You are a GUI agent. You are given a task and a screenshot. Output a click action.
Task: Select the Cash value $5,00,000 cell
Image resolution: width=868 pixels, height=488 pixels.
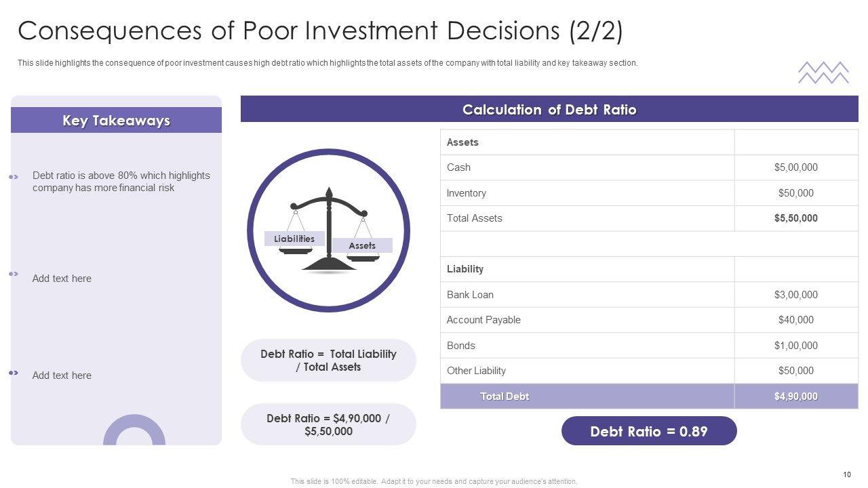pos(796,167)
